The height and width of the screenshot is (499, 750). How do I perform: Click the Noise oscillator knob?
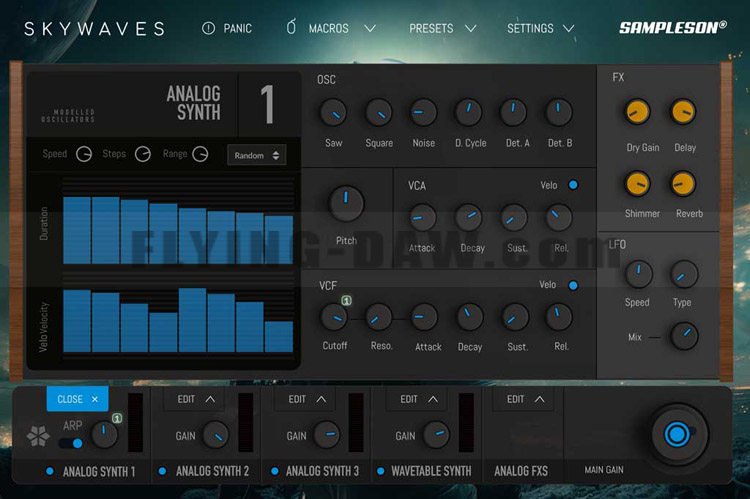pyautogui.click(x=424, y=113)
